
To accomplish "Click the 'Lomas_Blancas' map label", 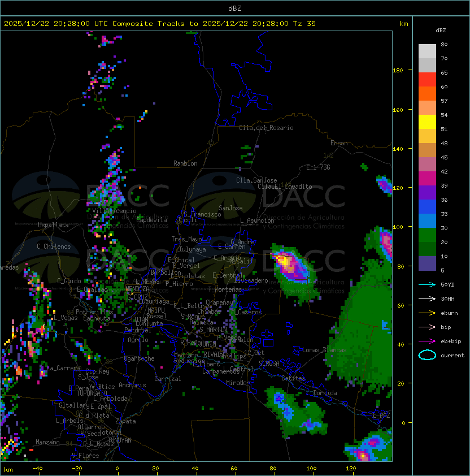I will click(x=324, y=350).
